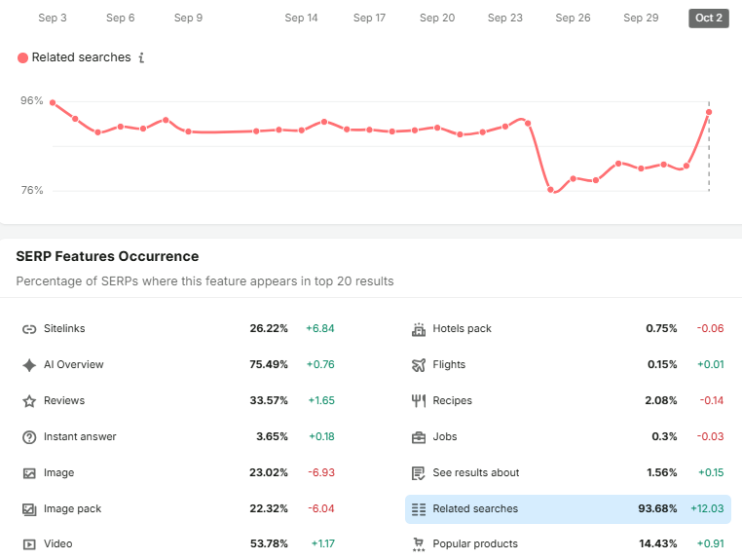Viewport: 742px width, 560px height.
Task: Click the -6.93 Image change value
Action: point(320,472)
